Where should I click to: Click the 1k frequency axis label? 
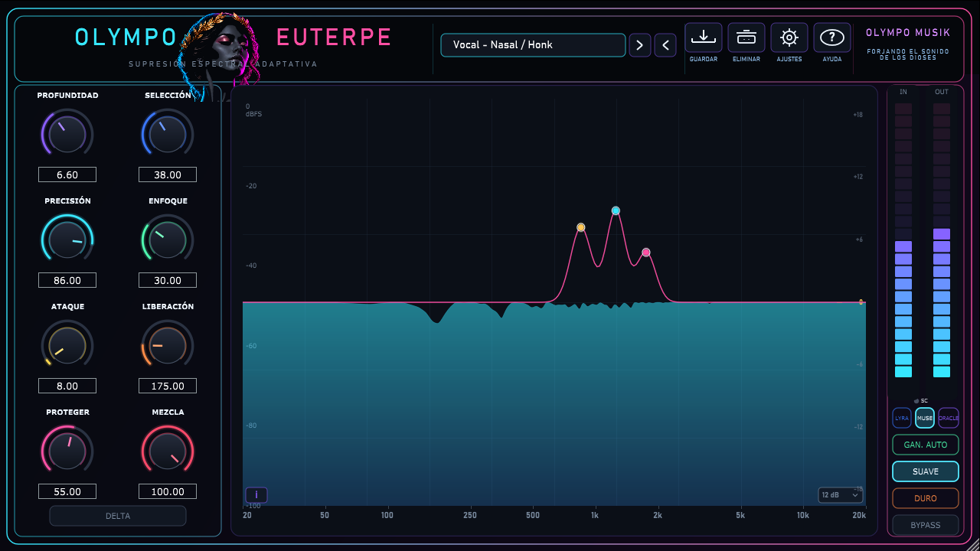(595, 515)
